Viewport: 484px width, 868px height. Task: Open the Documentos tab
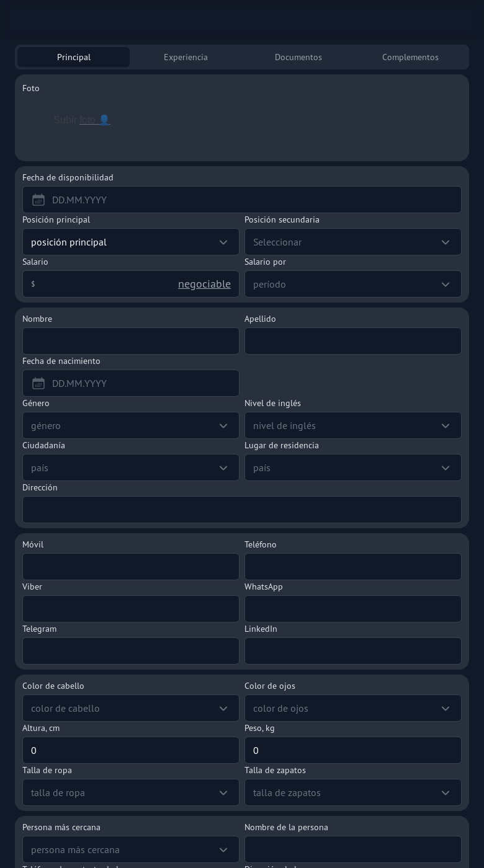tap(298, 57)
